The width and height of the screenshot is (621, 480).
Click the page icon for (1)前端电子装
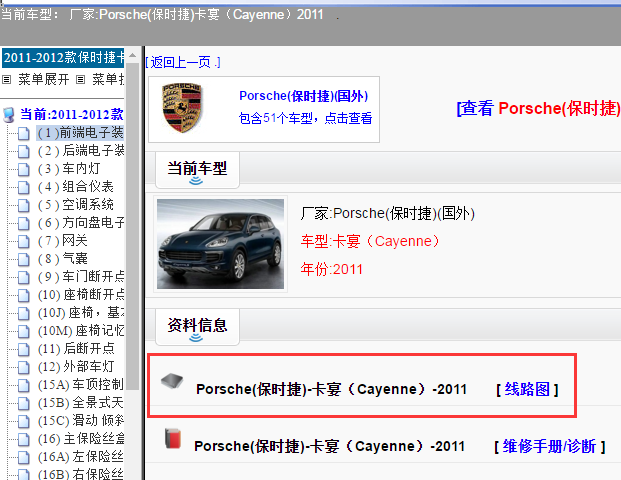tap(24, 133)
